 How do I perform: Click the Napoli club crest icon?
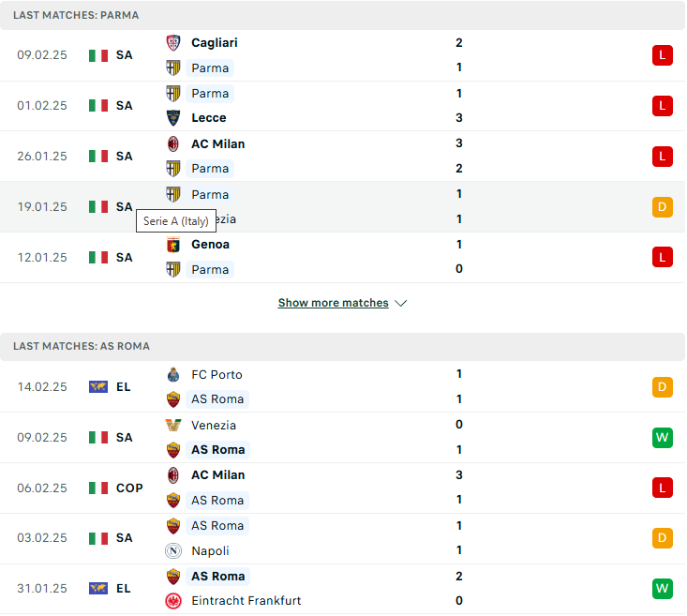[x=173, y=550]
